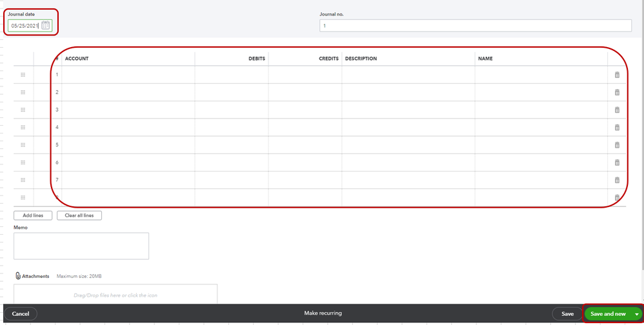Click inside the Memo text box
The width and height of the screenshot is (644, 325).
[x=81, y=246]
